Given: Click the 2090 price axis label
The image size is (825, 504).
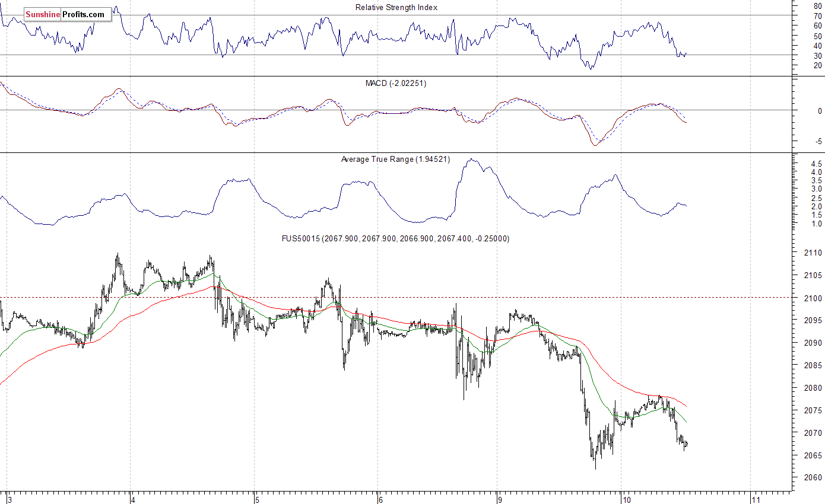Looking at the screenshot, I should click(x=814, y=343).
